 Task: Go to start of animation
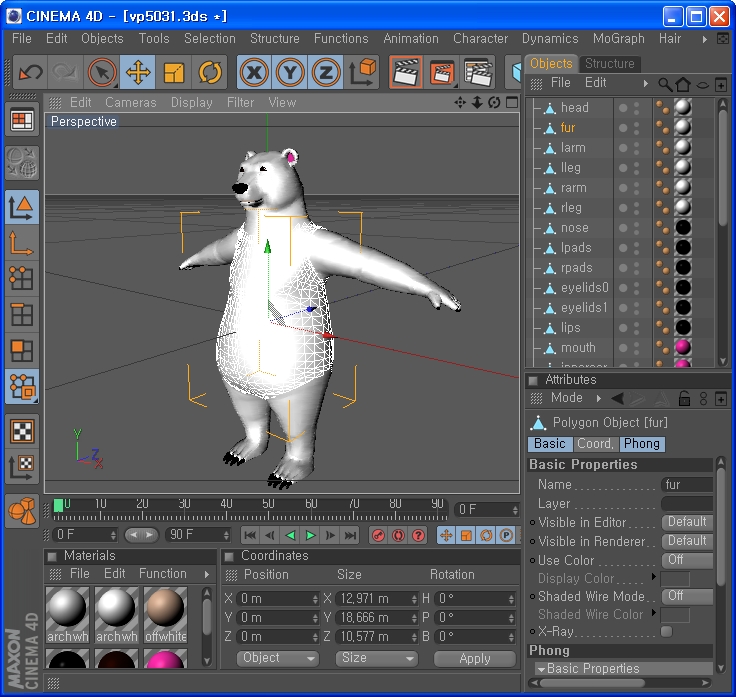(x=250, y=535)
